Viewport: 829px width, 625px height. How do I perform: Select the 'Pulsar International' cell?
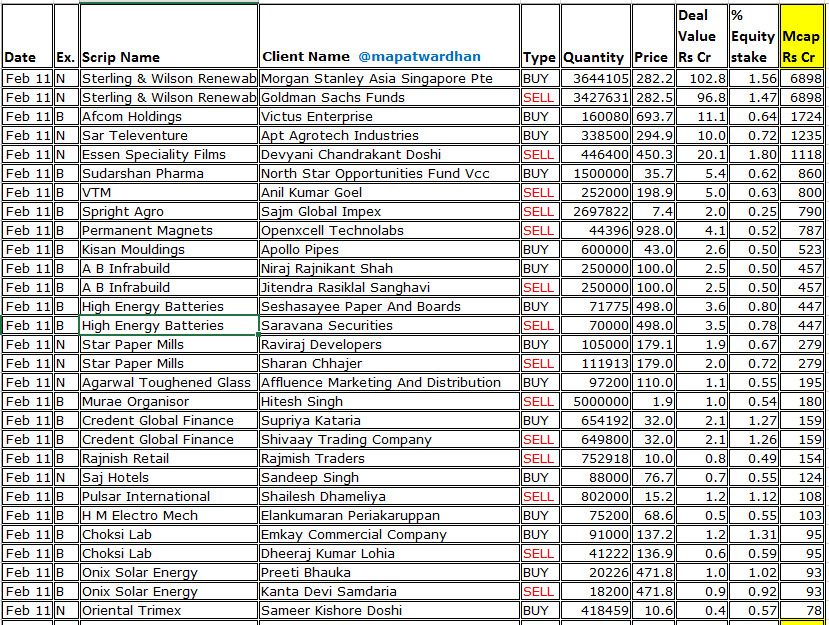pos(169,497)
